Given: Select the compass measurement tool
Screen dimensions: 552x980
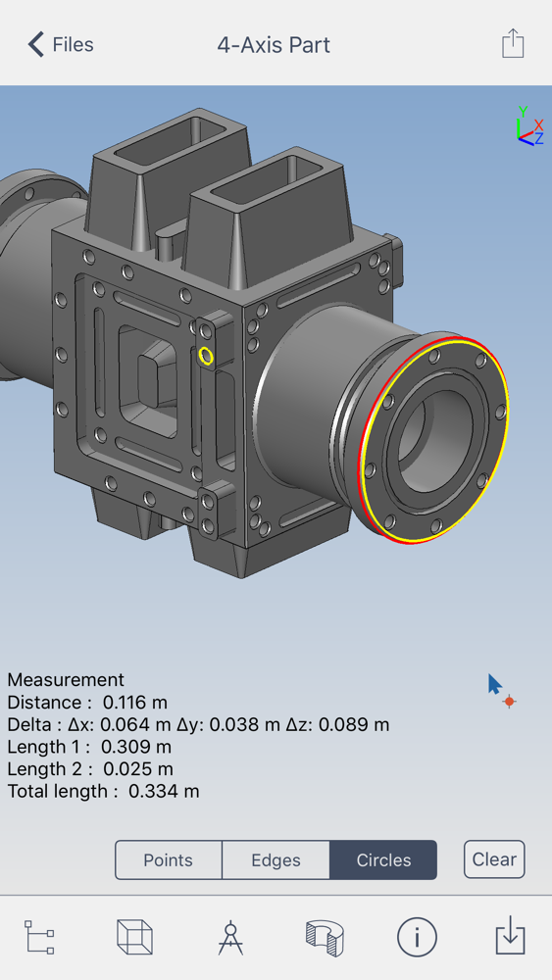Looking at the screenshot, I should pyautogui.click(x=230, y=937).
